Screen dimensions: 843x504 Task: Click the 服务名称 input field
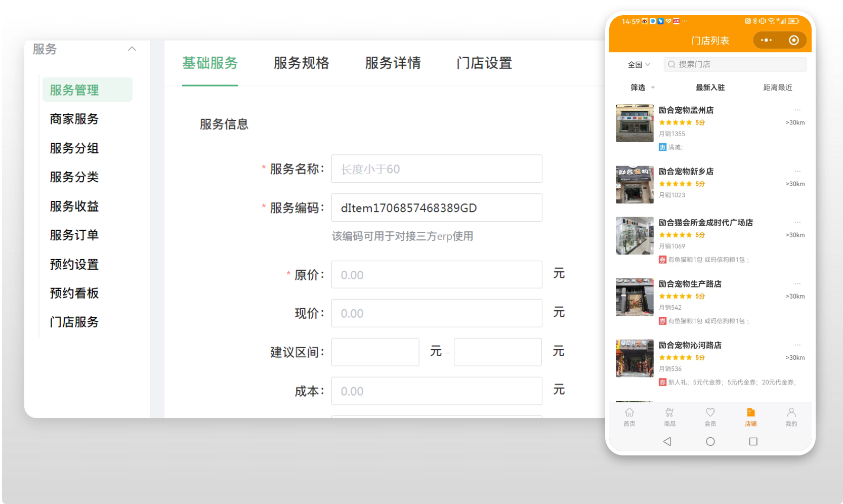[436, 169]
